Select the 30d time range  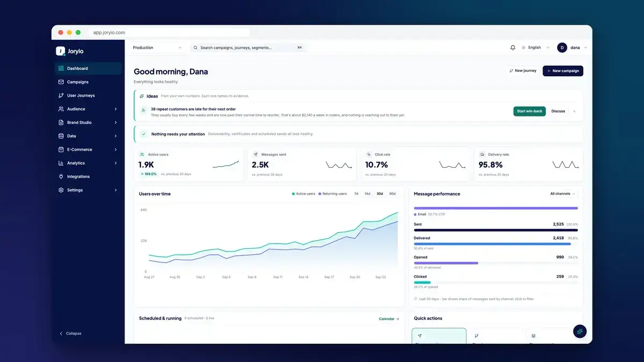point(380,194)
